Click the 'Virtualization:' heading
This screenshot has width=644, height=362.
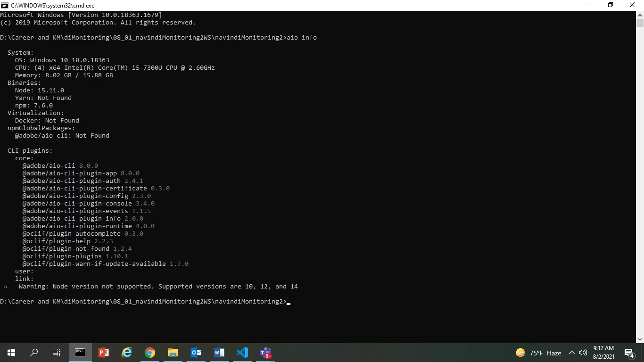[36, 113]
